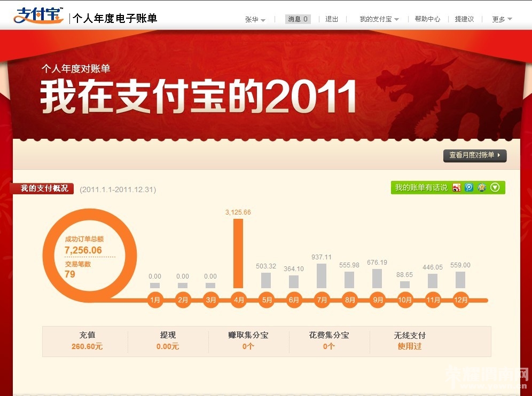Click the 成功订单总额 label
Viewport: 532px width, 396px height.
tap(84, 239)
